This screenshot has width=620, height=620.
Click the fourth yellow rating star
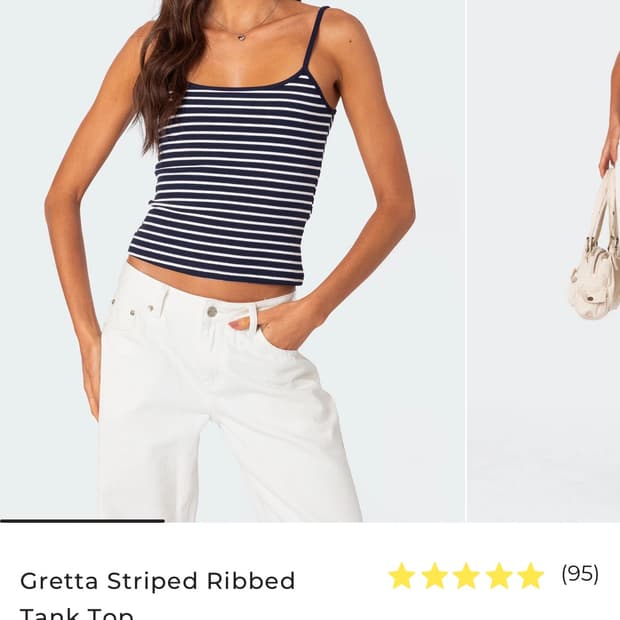[499, 576]
